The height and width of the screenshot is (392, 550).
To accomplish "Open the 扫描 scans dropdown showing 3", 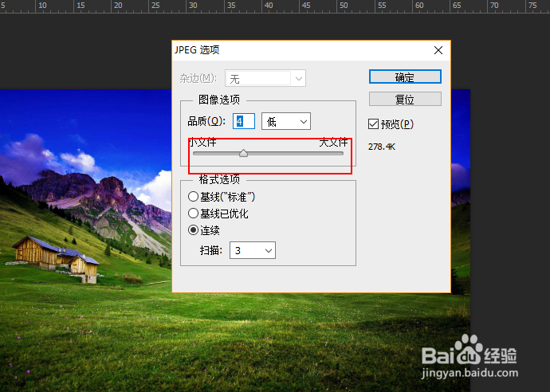I will pos(253,250).
